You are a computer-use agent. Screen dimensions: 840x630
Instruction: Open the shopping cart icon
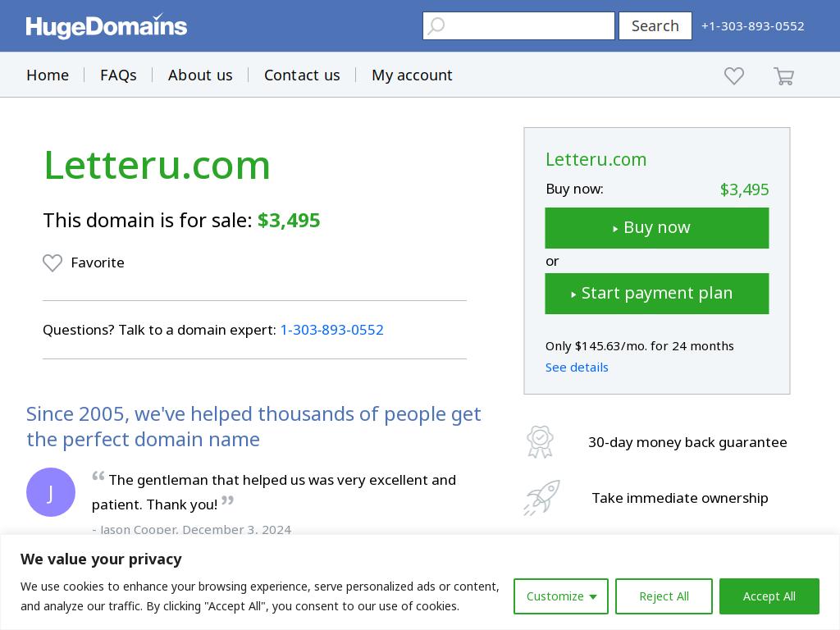tap(783, 75)
